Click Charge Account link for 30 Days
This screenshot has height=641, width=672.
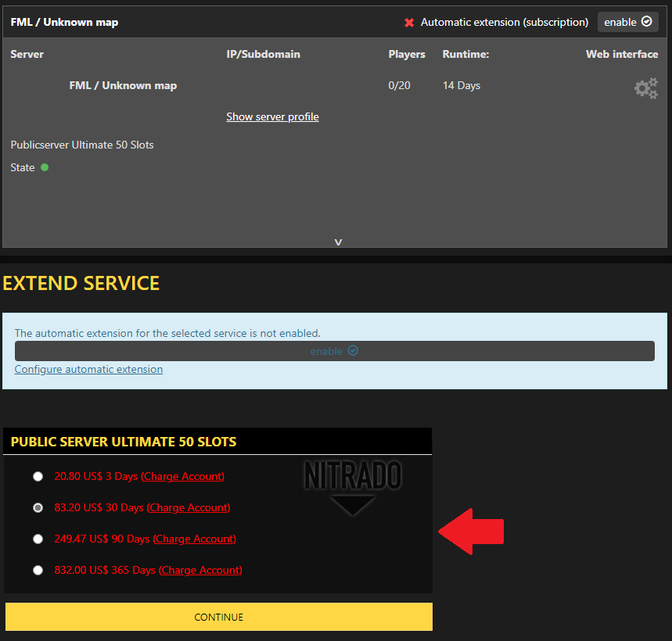(189, 507)
